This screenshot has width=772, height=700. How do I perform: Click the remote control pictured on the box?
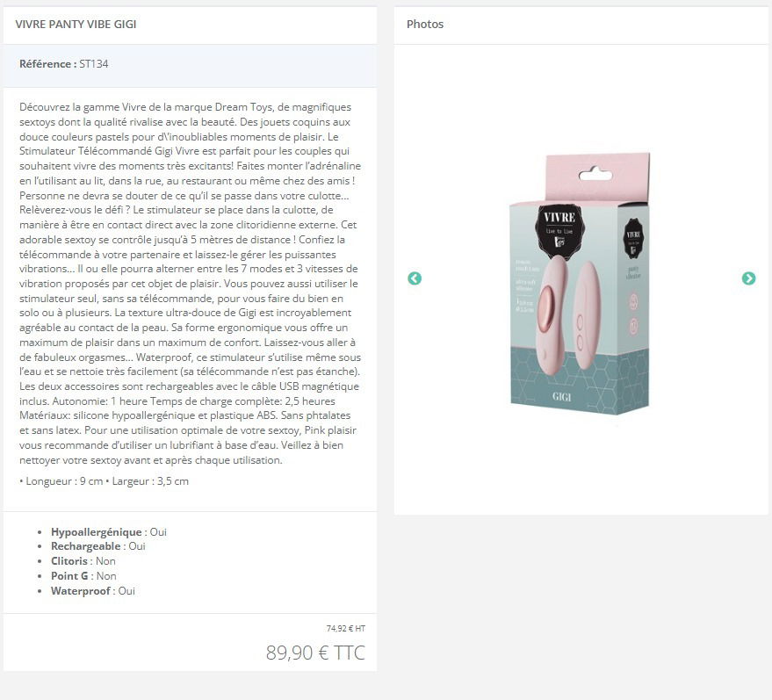pyautogui.click(x=586, y=315)
